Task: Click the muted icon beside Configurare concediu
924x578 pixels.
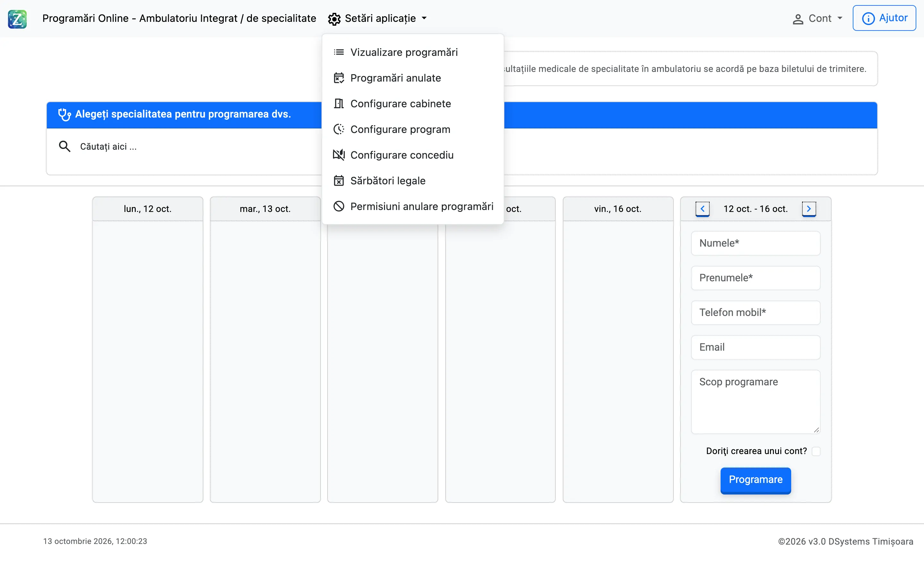Action: tap(339, 155)
